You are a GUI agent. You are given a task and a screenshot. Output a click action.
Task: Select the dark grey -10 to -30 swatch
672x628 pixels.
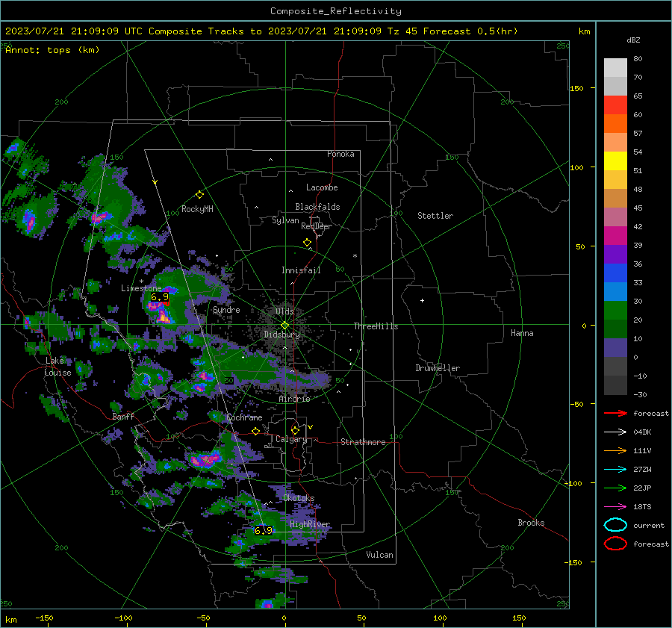tap(615, 385)
